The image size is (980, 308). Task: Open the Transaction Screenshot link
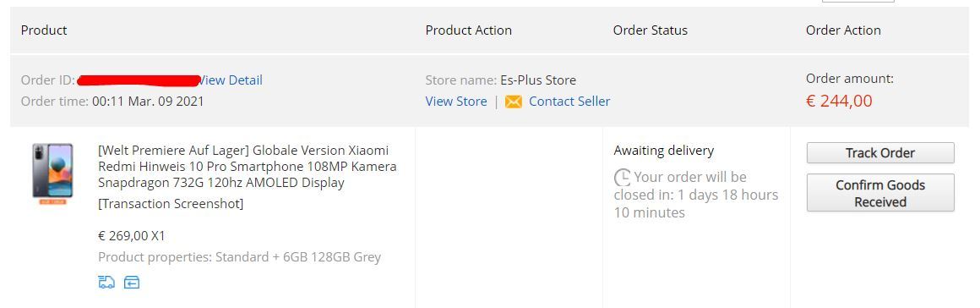click(x=171, y=203)
